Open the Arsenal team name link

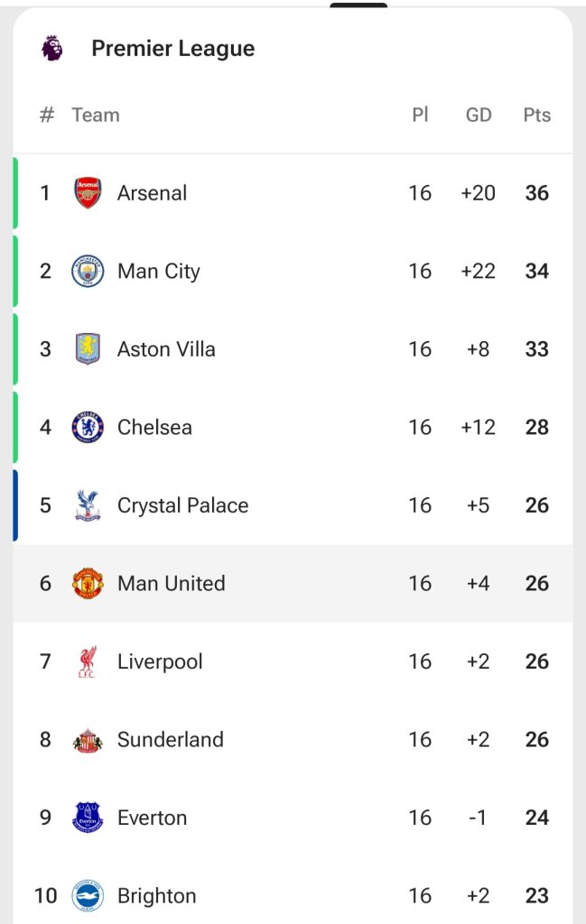click(152, 193)
